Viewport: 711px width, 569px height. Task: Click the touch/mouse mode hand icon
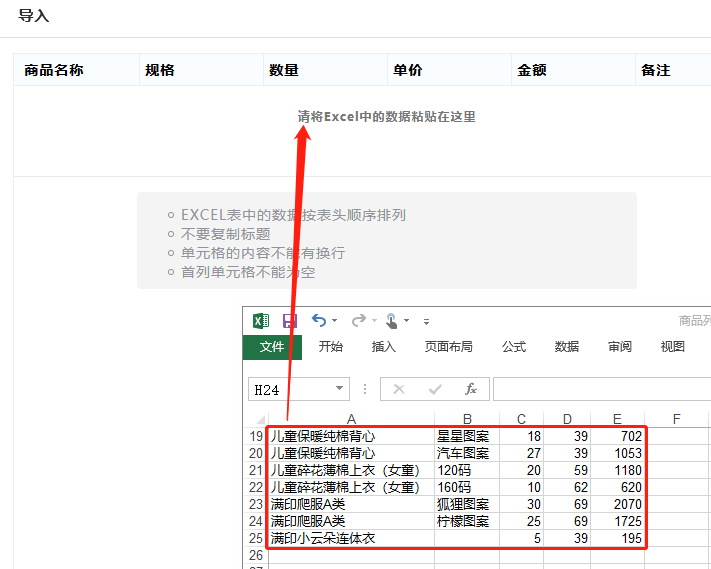[392, 321]
